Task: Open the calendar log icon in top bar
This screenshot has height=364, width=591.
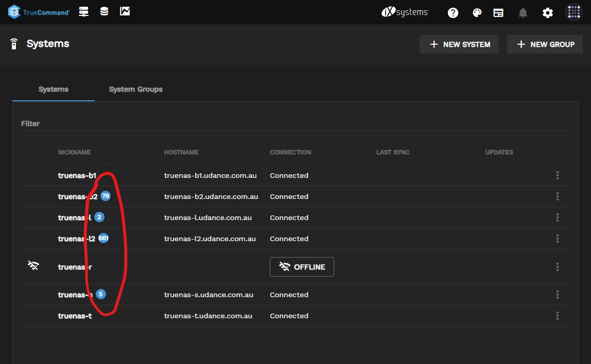Action: pos(498,13)
